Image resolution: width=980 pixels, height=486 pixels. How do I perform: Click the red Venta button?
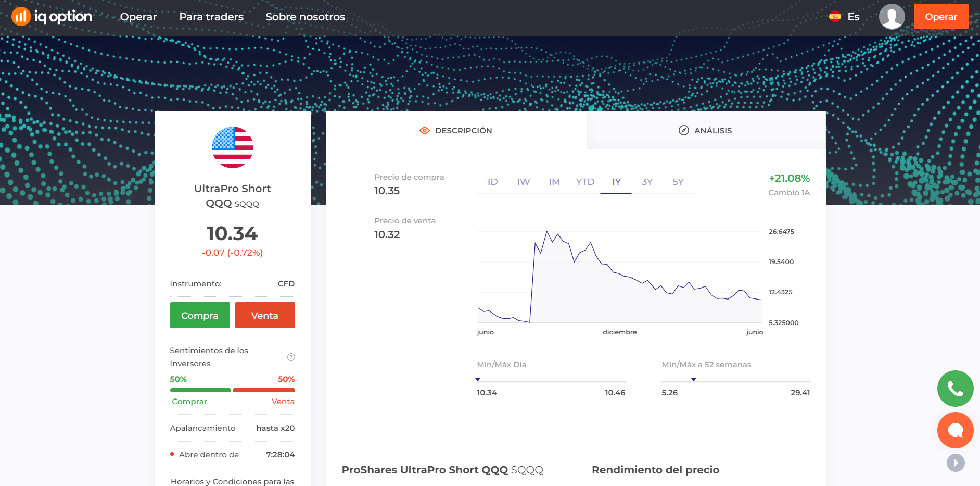pos(265,315)
